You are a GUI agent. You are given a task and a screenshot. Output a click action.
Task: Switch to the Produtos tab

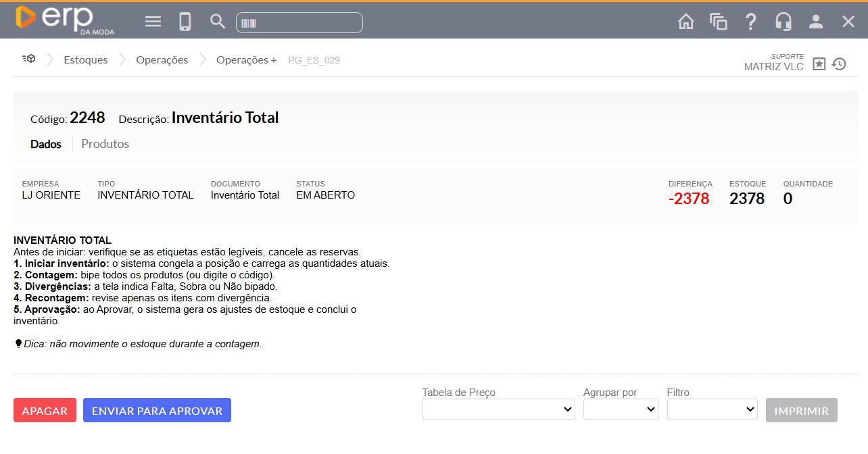coord(105,144)
